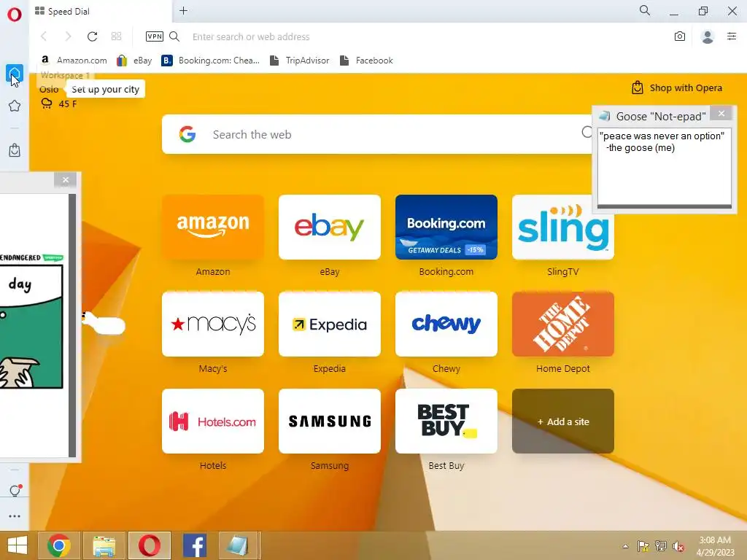747x560 pixels.
Task: Open File Explorer from the taskbar
Action: [104, 545]
